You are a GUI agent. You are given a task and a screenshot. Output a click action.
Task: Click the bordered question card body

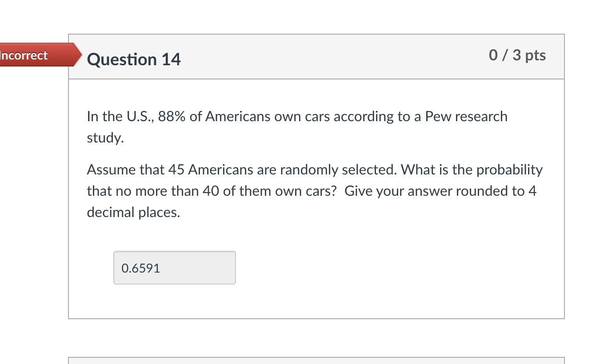click(x=316, y=200)
